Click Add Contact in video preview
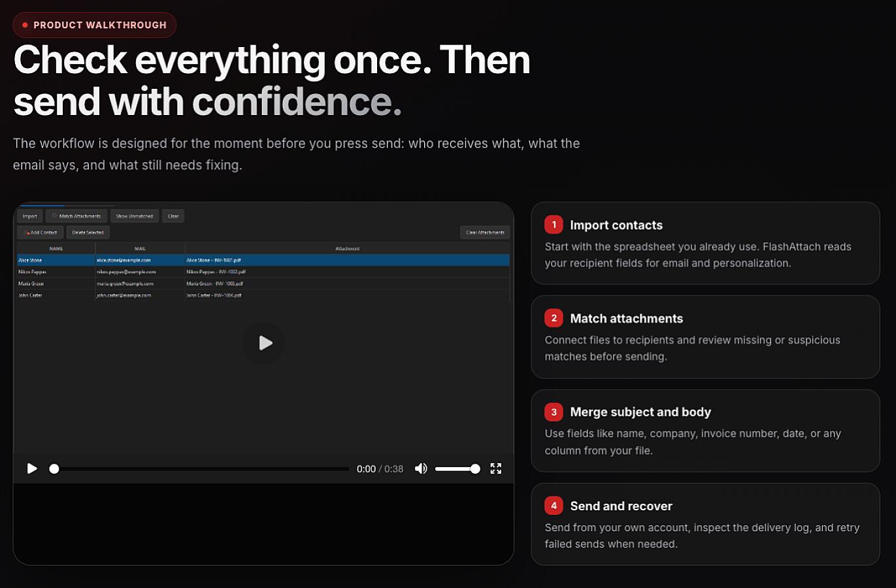The height and width of the screenshot is (588, 896). coord(41,233)
